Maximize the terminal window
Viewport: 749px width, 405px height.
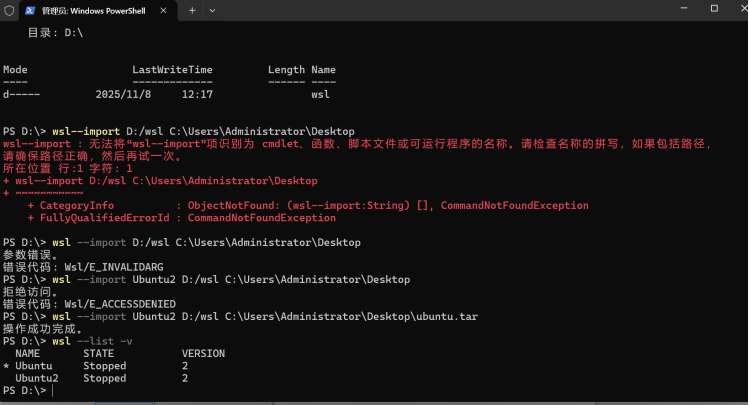714,8
